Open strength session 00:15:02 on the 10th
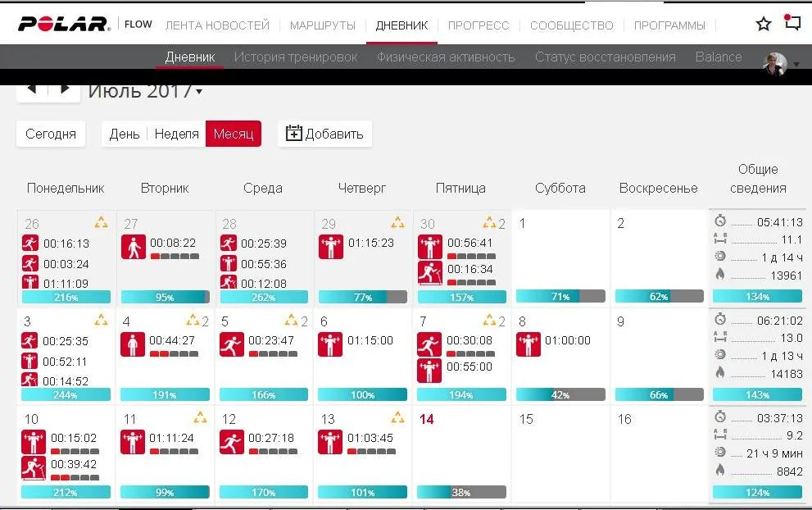 (60, 442)
